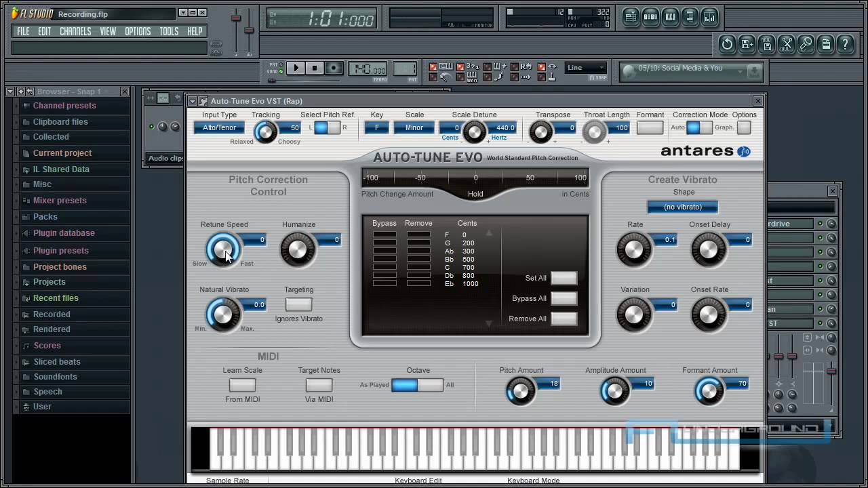Open the Key dropdown showing F
This screenshot has height=488, width=868.
(377, 127)
